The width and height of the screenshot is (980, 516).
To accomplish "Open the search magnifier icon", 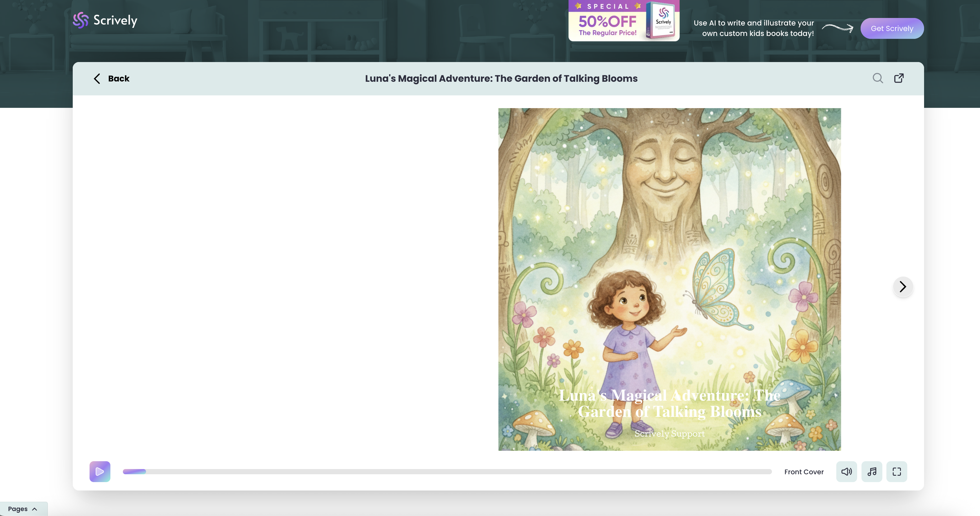I will click(878, 78).
